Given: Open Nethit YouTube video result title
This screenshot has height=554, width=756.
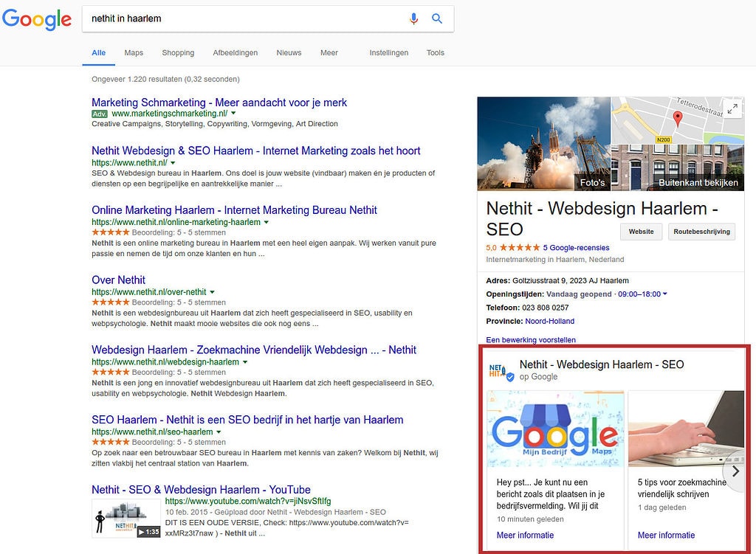Looking at the screenshot, I should pyautogui.click(x=201, y=489).
